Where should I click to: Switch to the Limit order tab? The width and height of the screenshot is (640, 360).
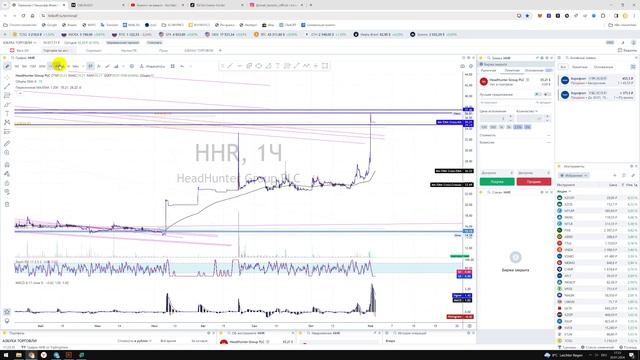512,71
